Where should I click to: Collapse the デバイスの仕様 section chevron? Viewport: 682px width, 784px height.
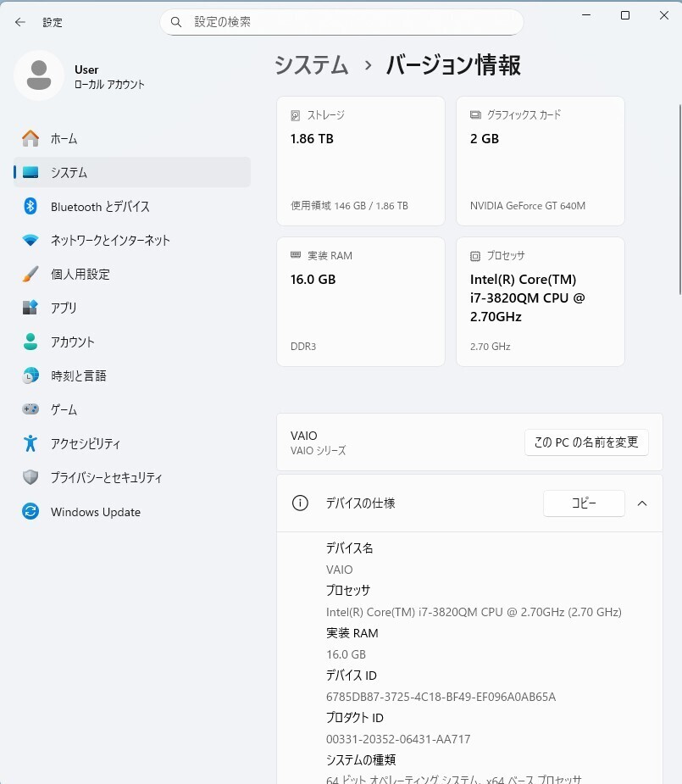pos(642,503)
